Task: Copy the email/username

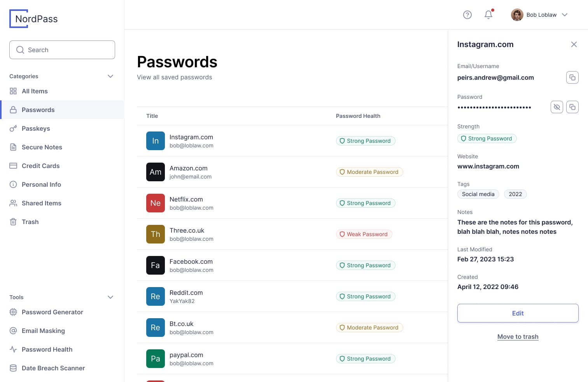Action: point(572,77)
